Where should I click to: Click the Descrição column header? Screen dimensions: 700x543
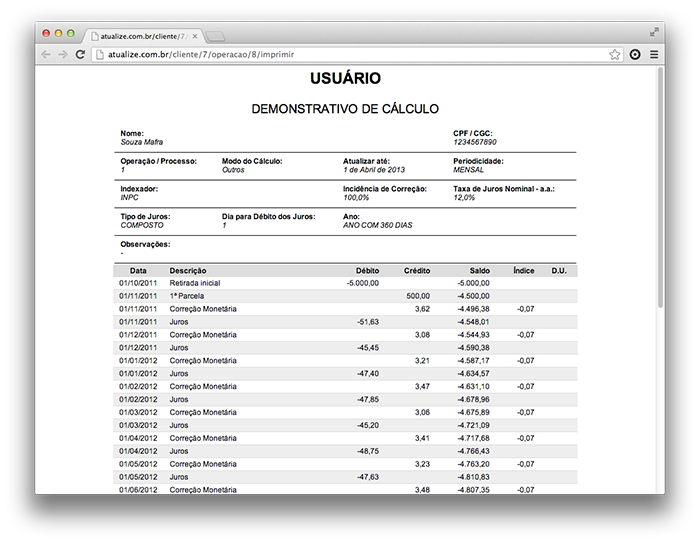coord(188,271)
